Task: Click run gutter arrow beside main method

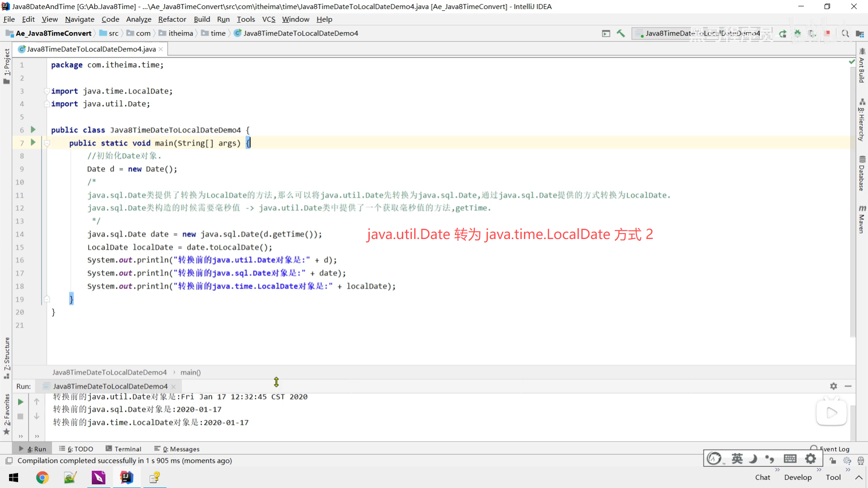Action: pos(33,142)
